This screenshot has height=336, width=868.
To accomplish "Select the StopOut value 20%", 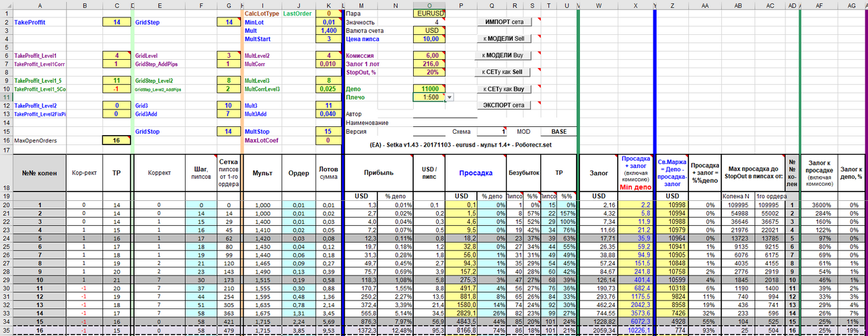I will click(x=429, y=72).
